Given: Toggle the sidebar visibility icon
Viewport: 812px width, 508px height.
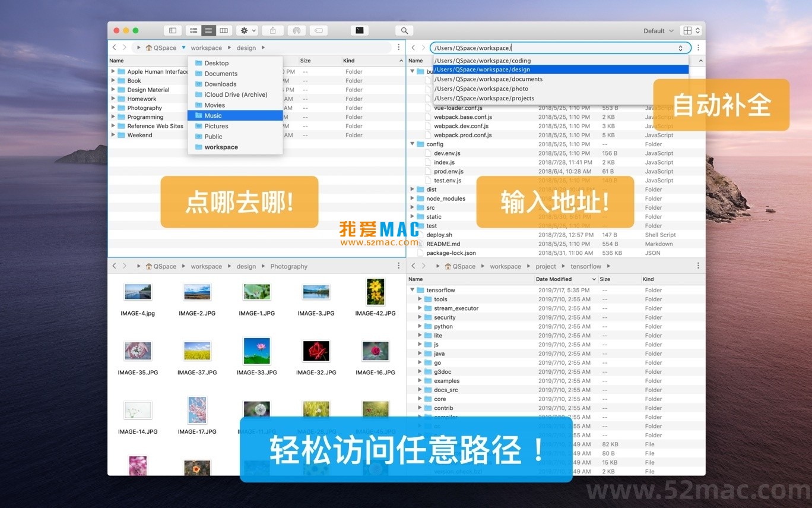Looking at the screenshot, I should pos(173,30).
